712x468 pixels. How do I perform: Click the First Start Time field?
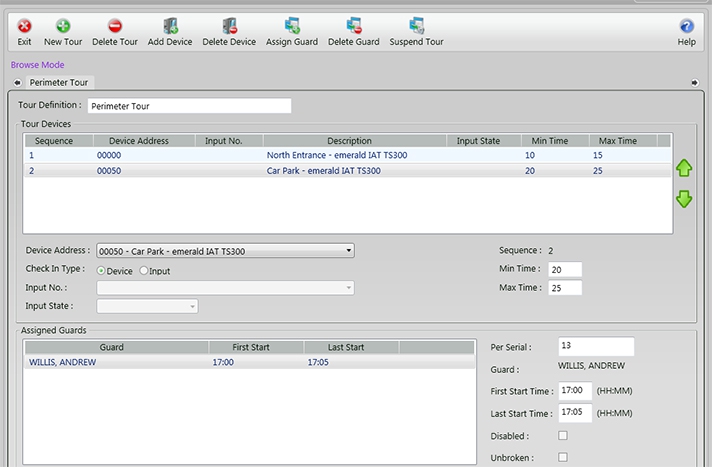click(575, 390)
